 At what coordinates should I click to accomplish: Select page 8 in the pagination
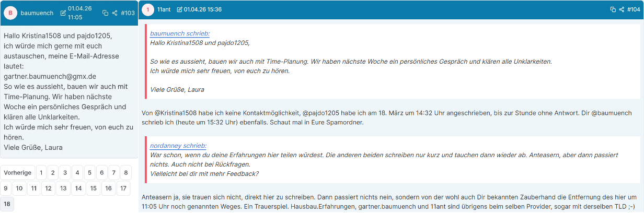pyautogui.click(x=125, y=173)
